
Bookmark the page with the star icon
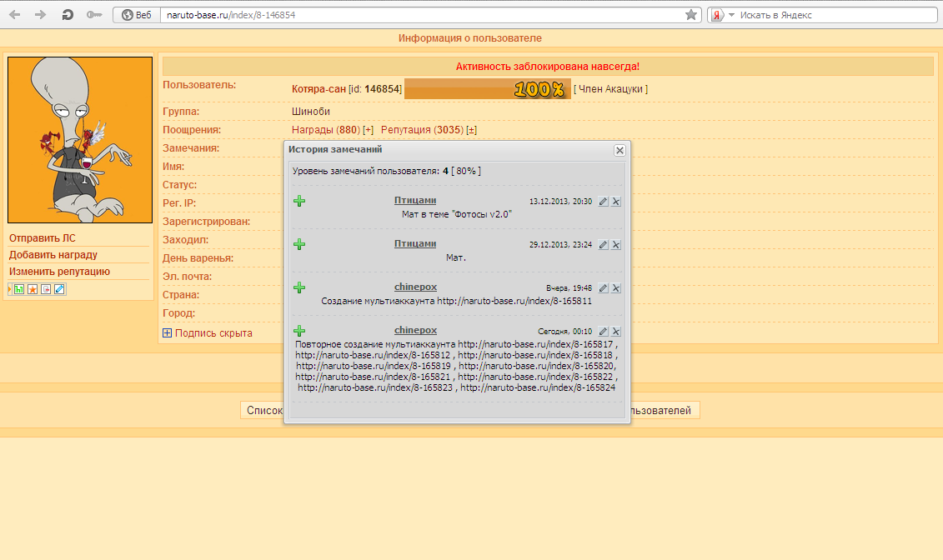pyautogui.click(x=691, y=14)
